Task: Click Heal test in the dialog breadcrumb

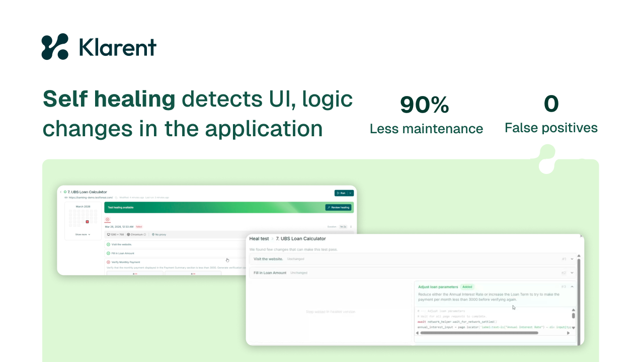Action: pos(259,239)
